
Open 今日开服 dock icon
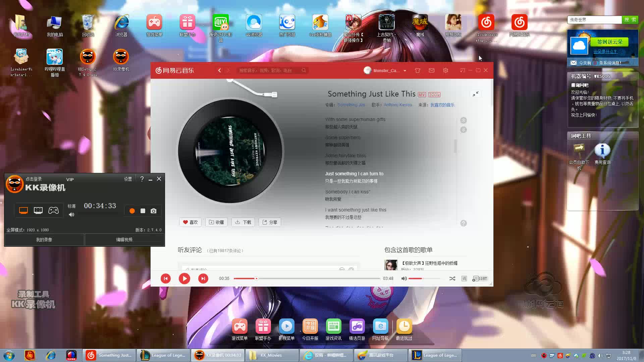coord(310,329)
